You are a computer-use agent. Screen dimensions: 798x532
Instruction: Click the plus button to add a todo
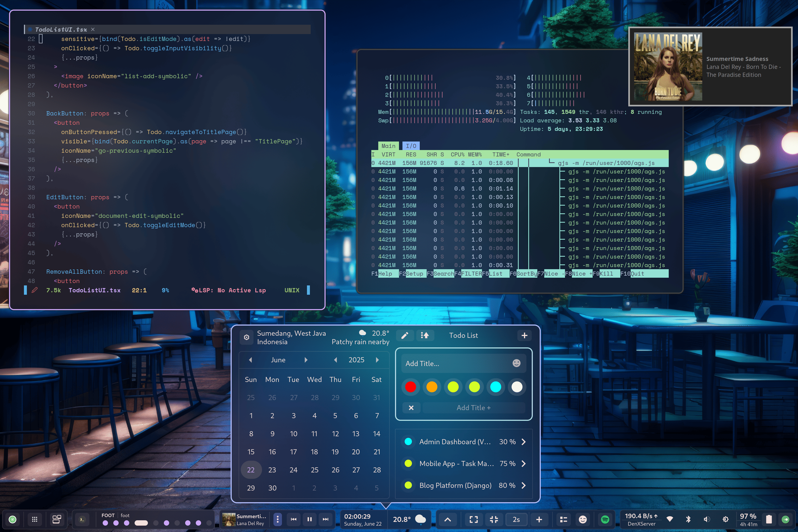pyautogui.click(x=525, y=335)
